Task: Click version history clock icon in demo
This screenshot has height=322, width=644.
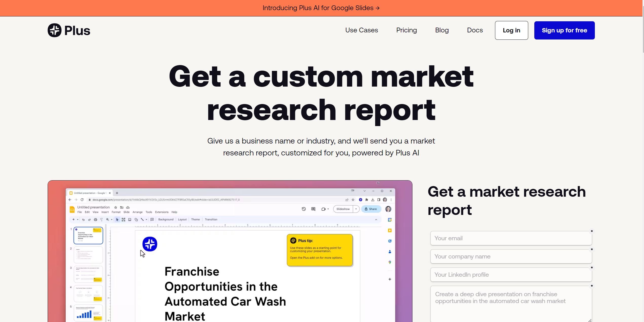Action: (304, 209)
